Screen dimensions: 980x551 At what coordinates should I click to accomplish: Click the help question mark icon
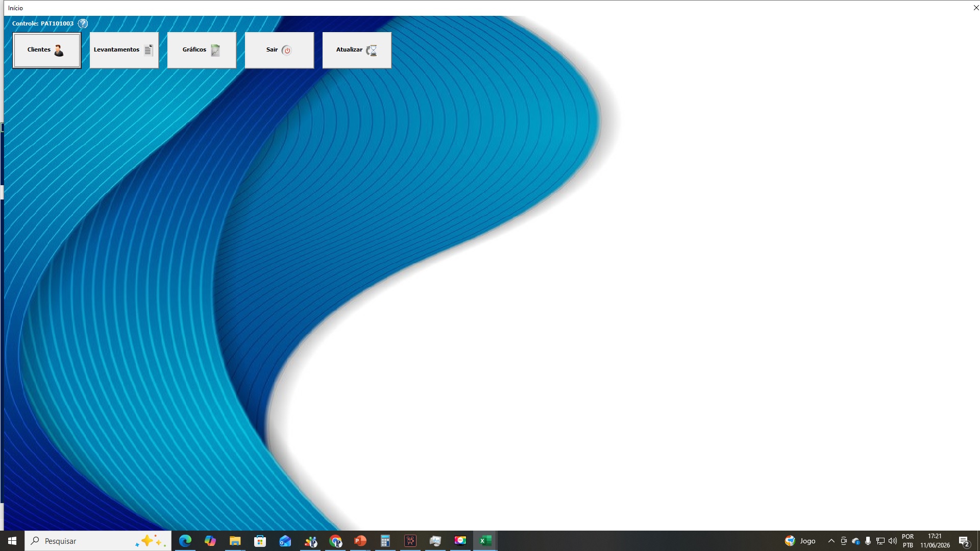[83, 23]
